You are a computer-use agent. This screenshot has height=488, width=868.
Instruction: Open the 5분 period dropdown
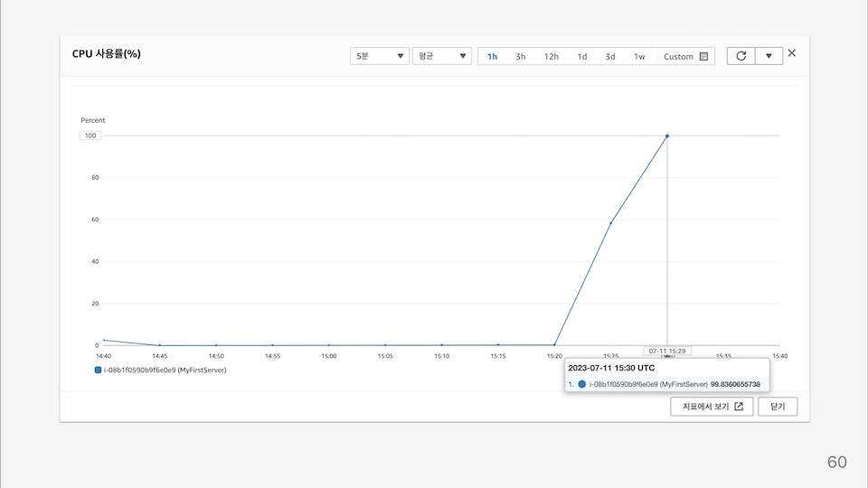click(x=380, y=56)
